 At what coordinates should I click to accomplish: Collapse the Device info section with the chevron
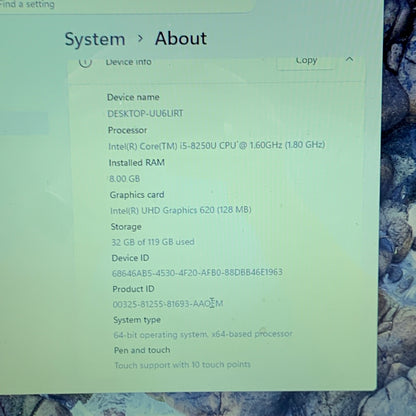[x=349, y=60]
